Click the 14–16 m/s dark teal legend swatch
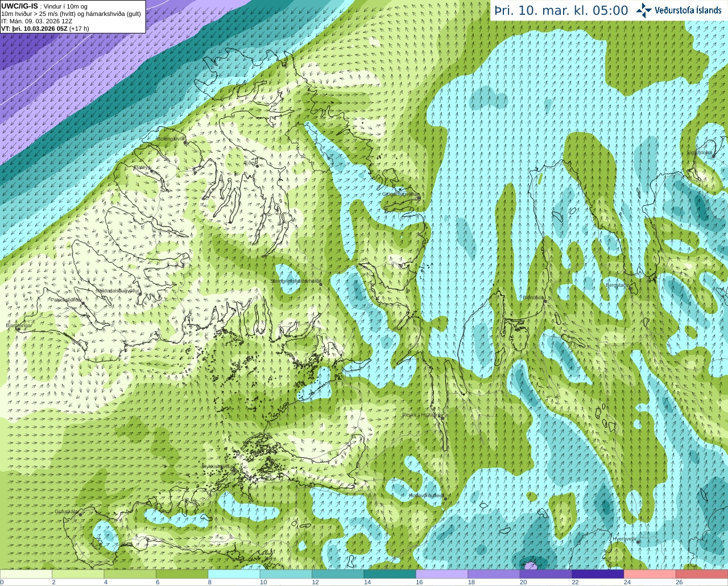The height and width of the screenshot is (586, 728). [390, 574]
